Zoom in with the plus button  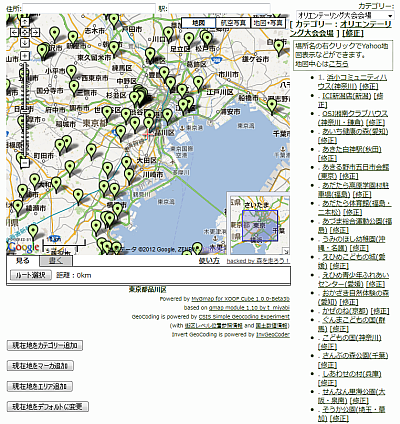point(25,56)
